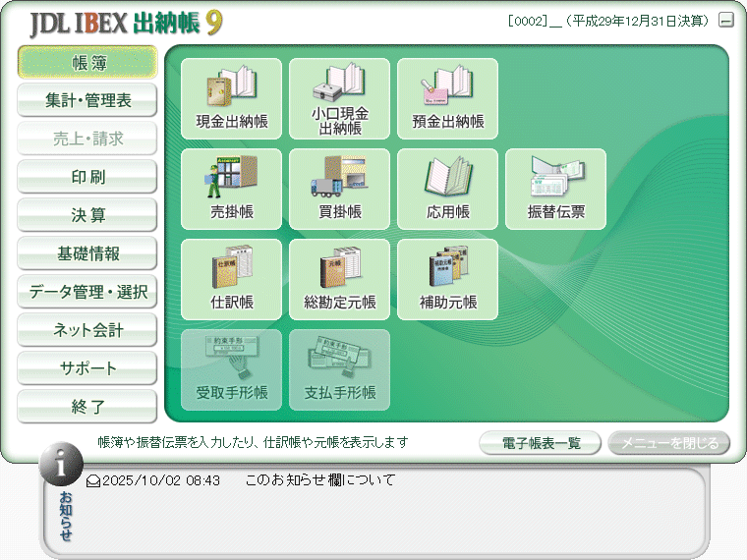Open the 預金出納帳 deposit book icon

click(448, 99)
